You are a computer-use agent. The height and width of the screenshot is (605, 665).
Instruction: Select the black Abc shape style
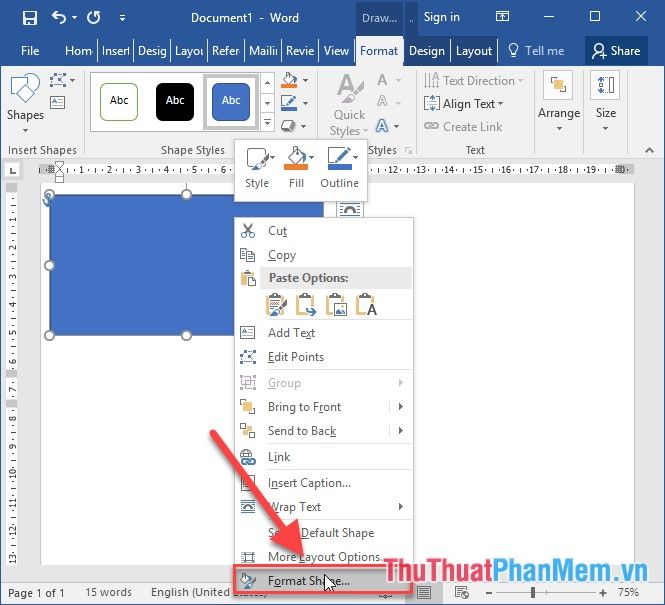click(x=175, y=102)
